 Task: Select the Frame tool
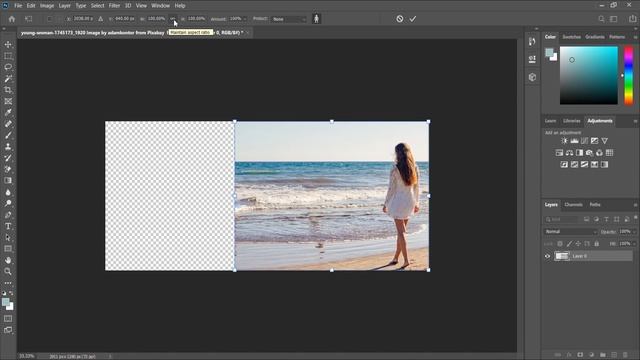pos(8,101)
